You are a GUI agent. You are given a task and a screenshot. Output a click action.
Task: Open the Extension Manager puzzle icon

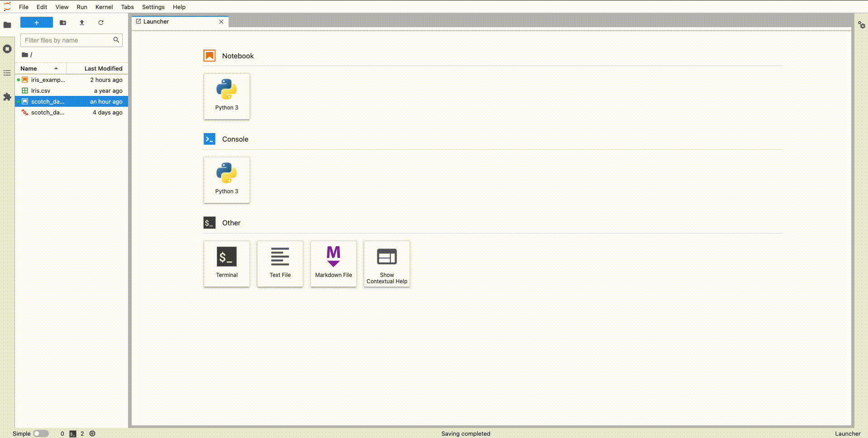(x=7, y=97)
